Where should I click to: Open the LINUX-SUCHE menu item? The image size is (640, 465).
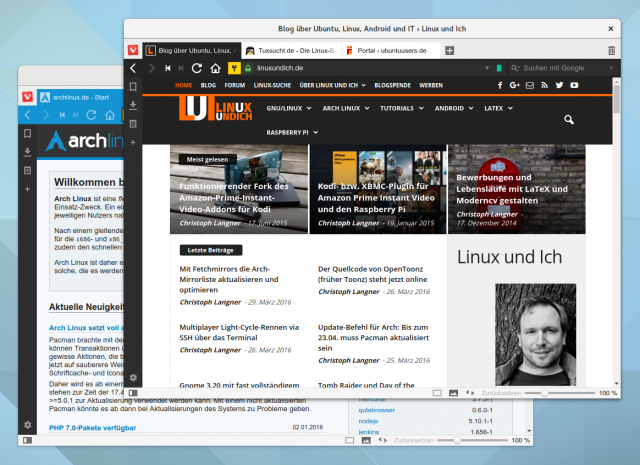pyautogui.click(x=272, y=85)
